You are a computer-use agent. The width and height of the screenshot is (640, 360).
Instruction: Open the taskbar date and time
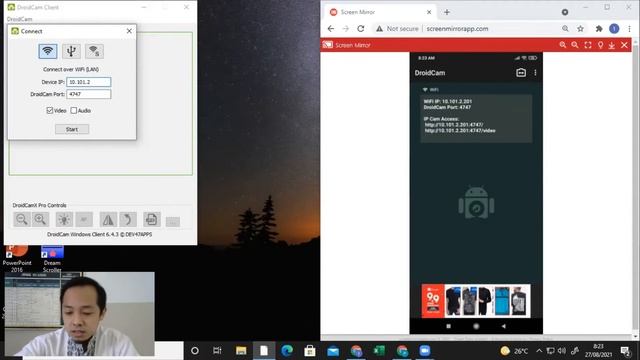[598, 351]
